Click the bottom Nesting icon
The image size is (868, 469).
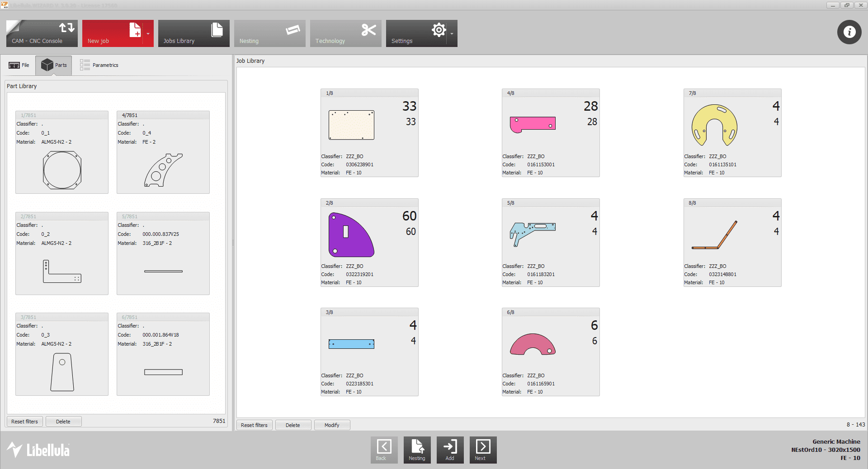click(417, 450)
